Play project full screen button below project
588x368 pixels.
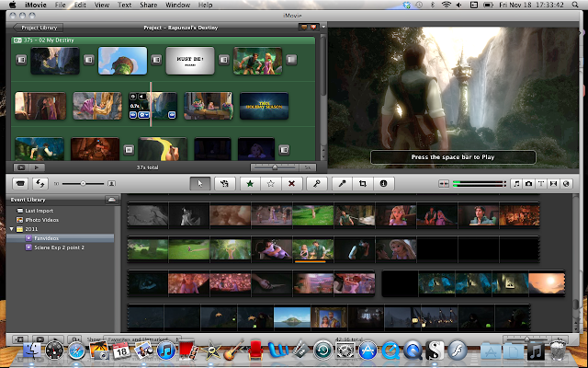tap(21, 167)
